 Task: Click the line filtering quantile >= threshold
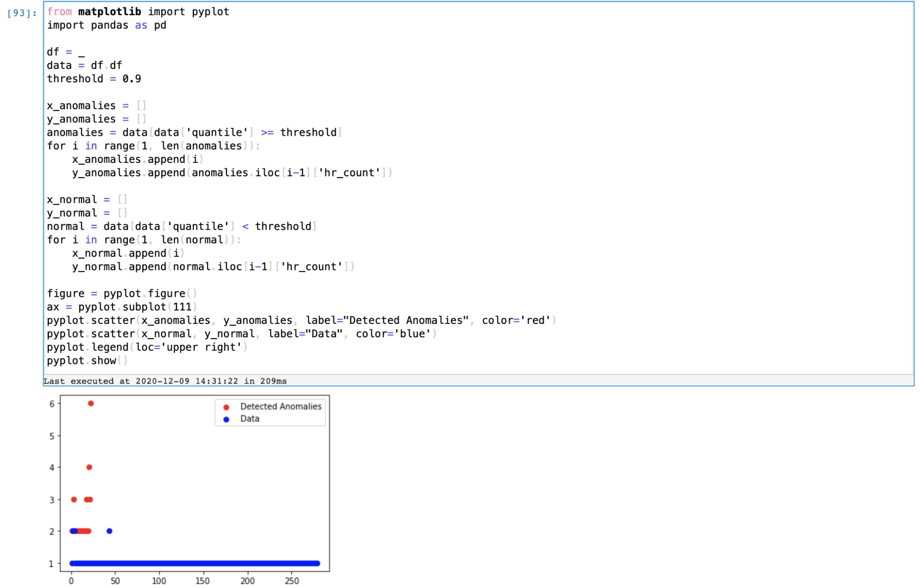194,133
